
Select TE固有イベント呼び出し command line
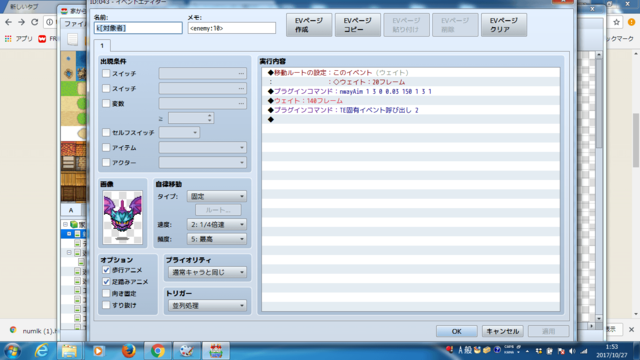(411, 110)
